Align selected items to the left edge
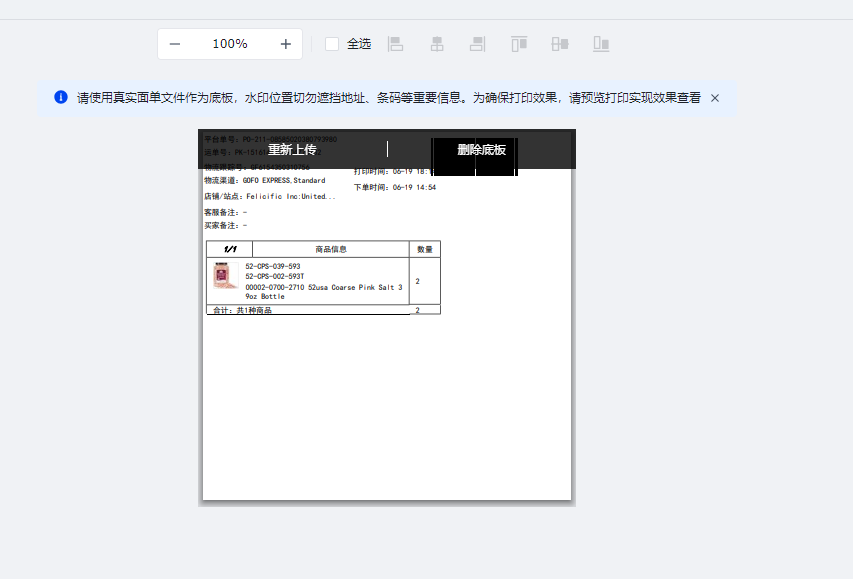 [x=395, y=44]
